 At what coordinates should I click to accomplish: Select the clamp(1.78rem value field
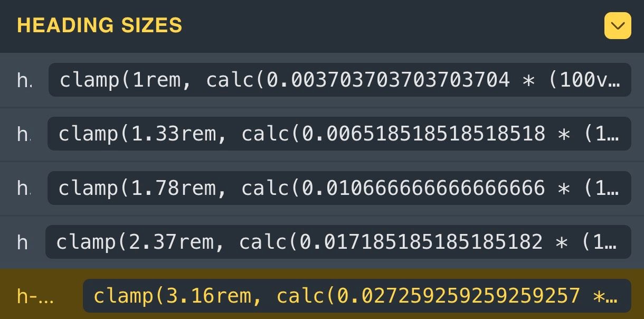pos(339,188)
